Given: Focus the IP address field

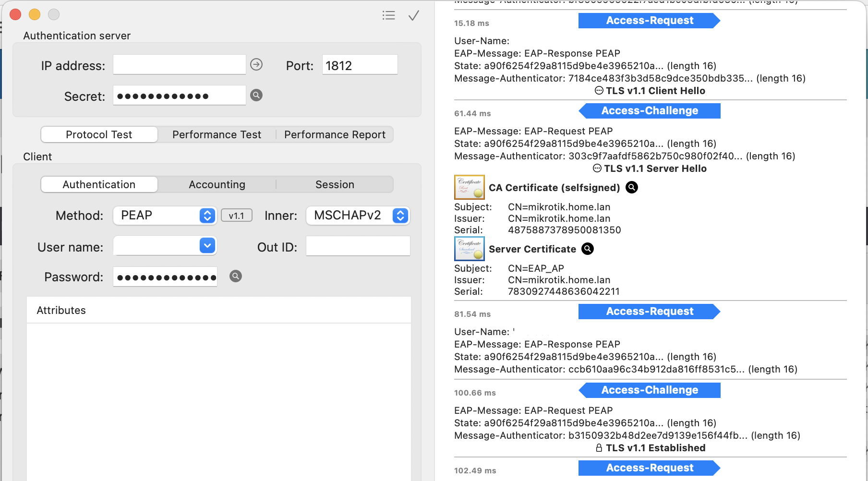Looking at the screenshot, I should (180, 64).
